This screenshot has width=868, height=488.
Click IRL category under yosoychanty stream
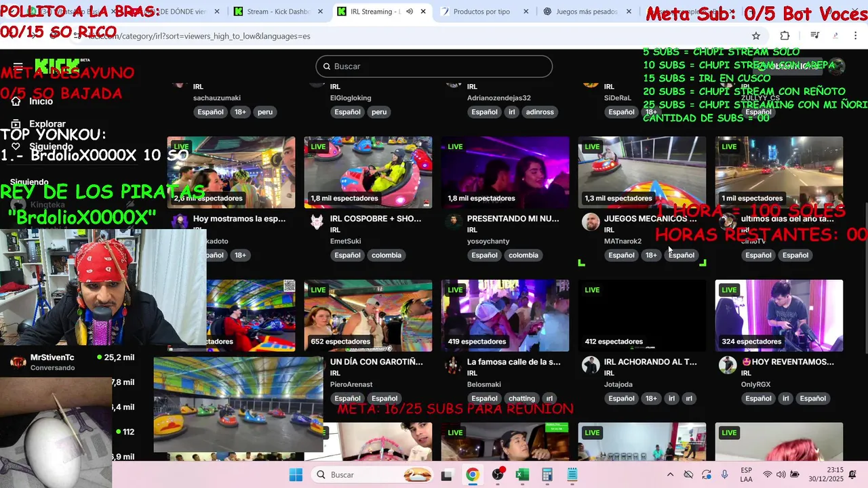[472, 230]
